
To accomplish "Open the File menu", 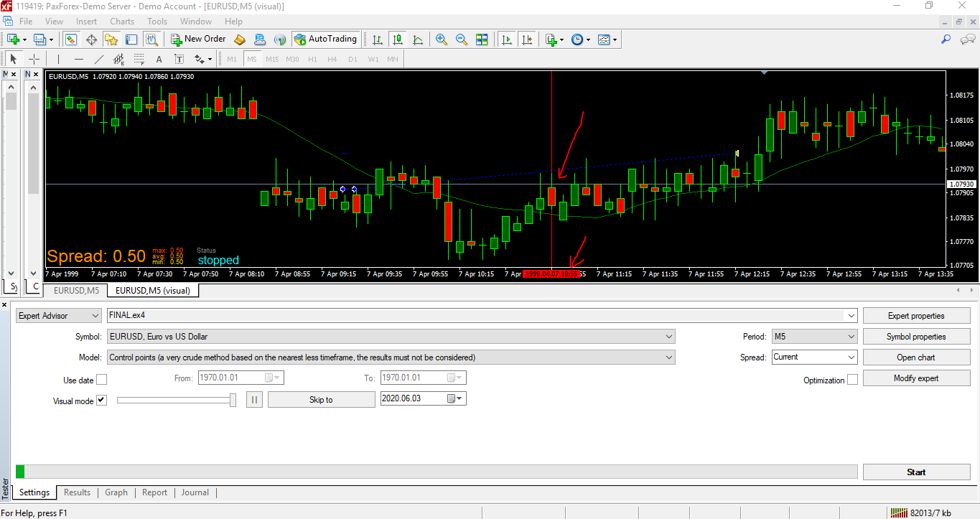I will [x=26, y=22].
